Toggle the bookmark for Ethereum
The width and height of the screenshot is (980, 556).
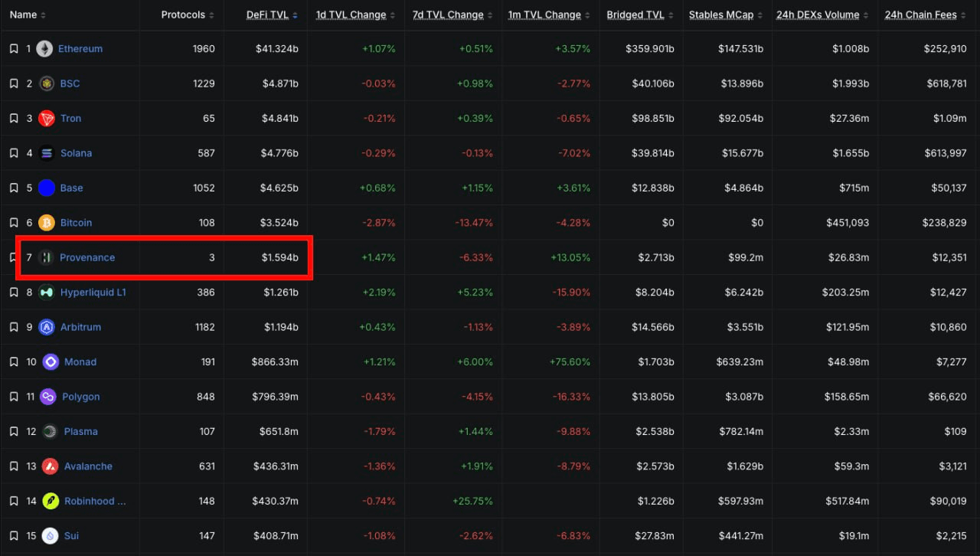pyautogui.click(x=14, y=49)
